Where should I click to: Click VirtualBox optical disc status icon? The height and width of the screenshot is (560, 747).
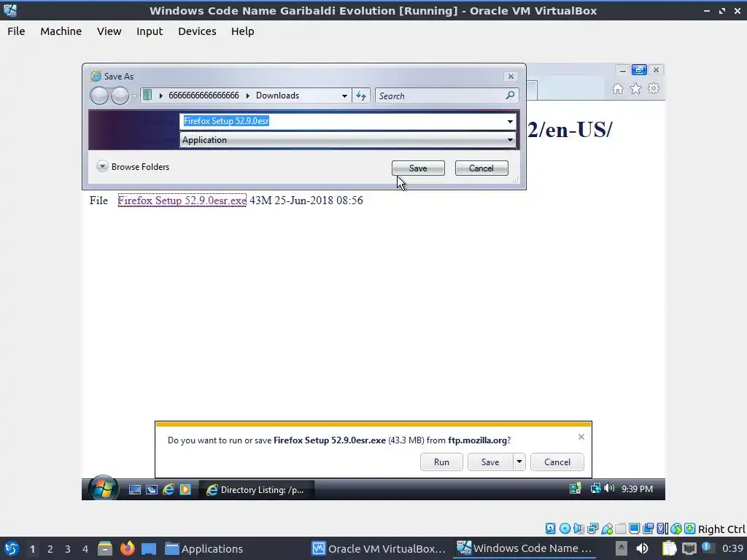tap(565, 529)
